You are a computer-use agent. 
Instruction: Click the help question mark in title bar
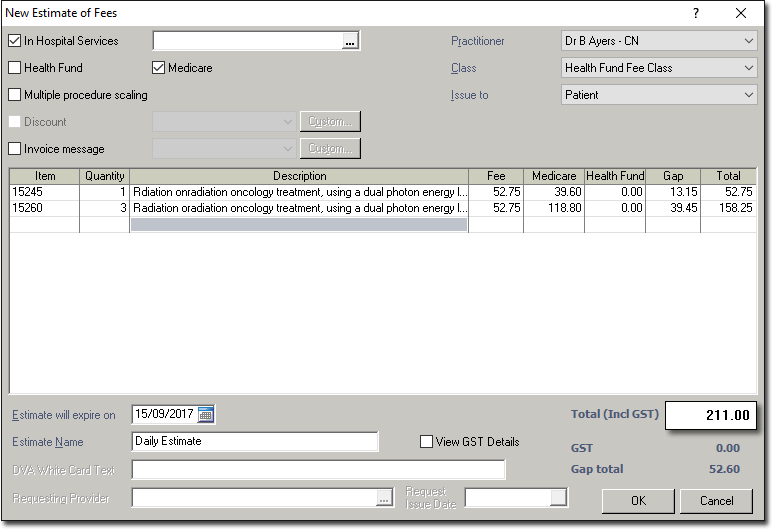pos(696,13)
